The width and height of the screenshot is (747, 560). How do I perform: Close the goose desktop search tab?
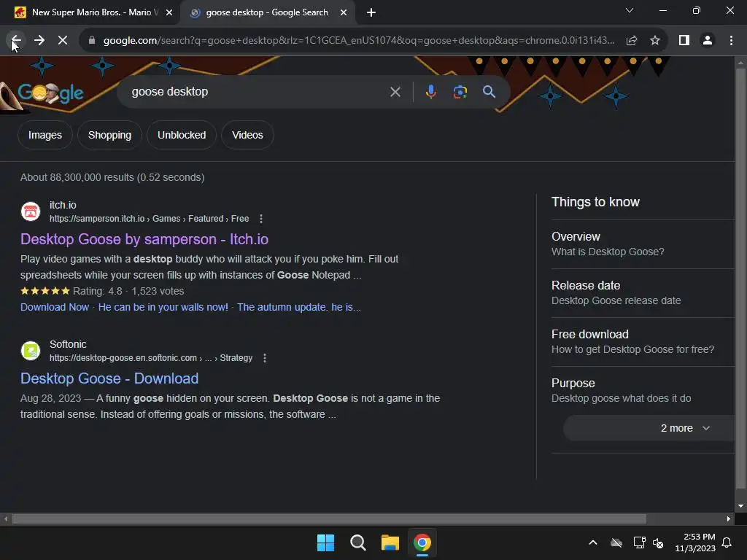(x=343, y=12)
